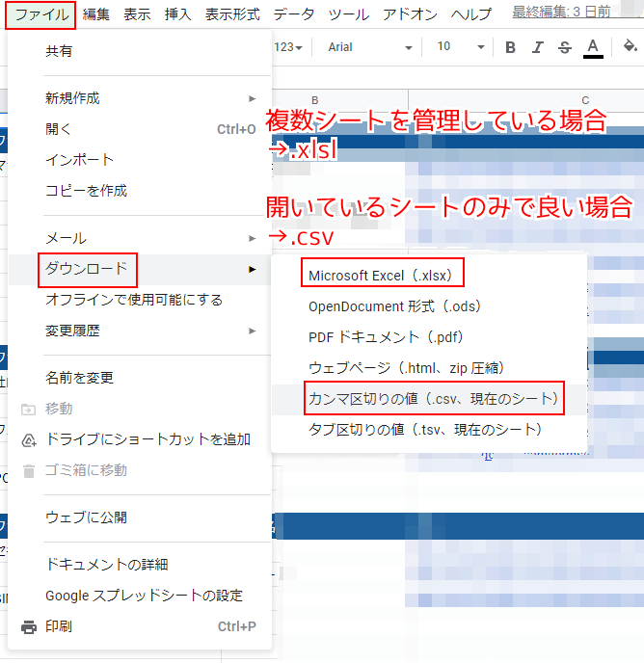Expand the number format 123 dropdown
This screenshot has height=663, width=644.
point(288,47)
